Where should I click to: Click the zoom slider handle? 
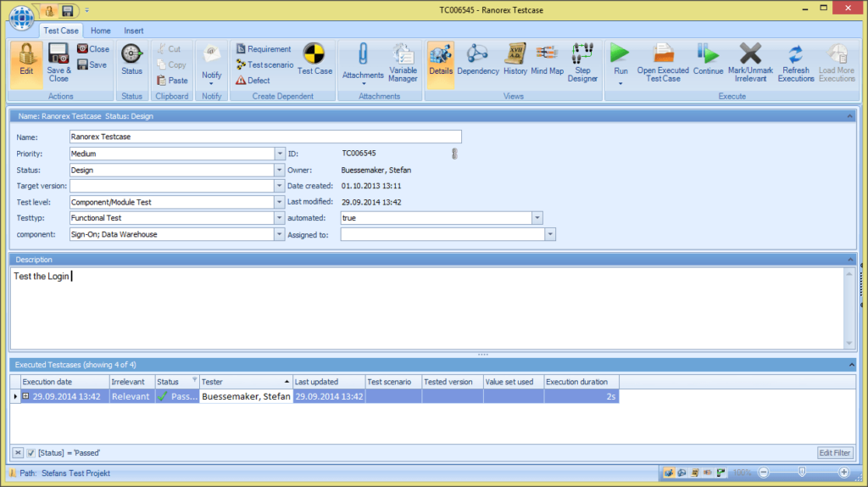(802, 472)
